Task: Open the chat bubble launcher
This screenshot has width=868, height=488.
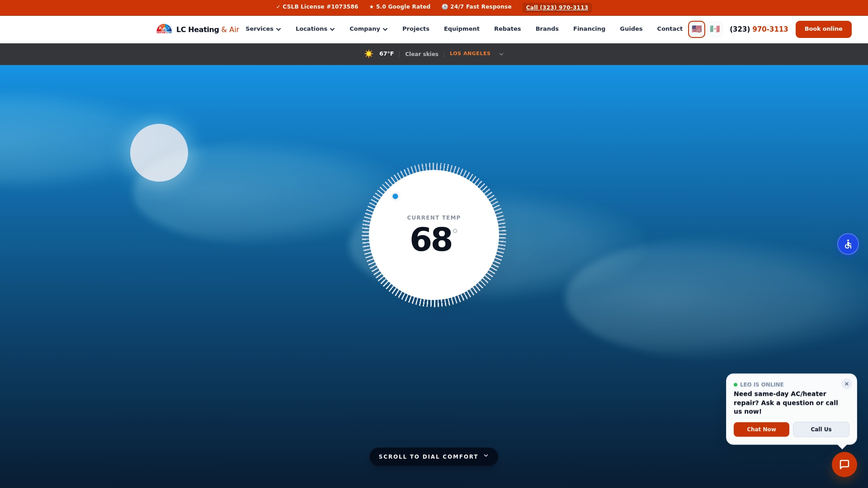Action: 844,465
